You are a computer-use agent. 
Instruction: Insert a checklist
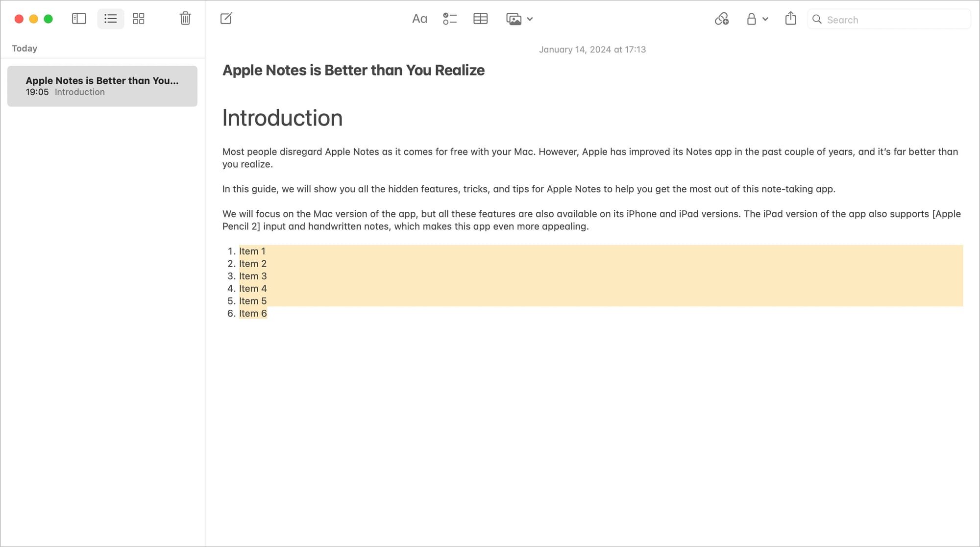tap(449, 19)
